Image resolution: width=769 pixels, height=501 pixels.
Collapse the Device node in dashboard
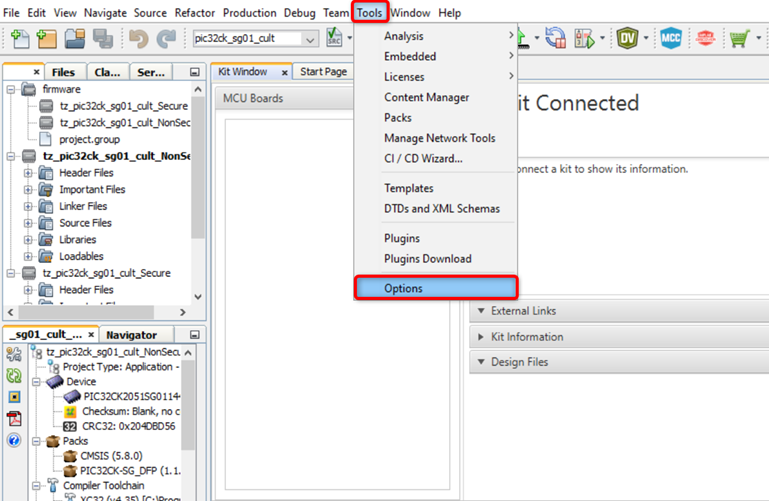click(36, 382)
